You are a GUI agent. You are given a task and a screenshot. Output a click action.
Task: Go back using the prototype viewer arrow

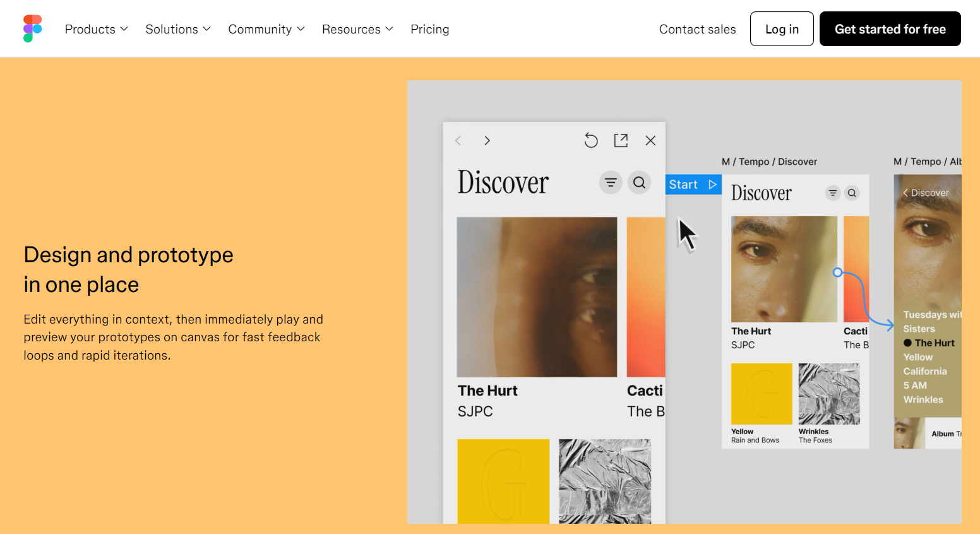pyautogui.click(x=458, y=140)
